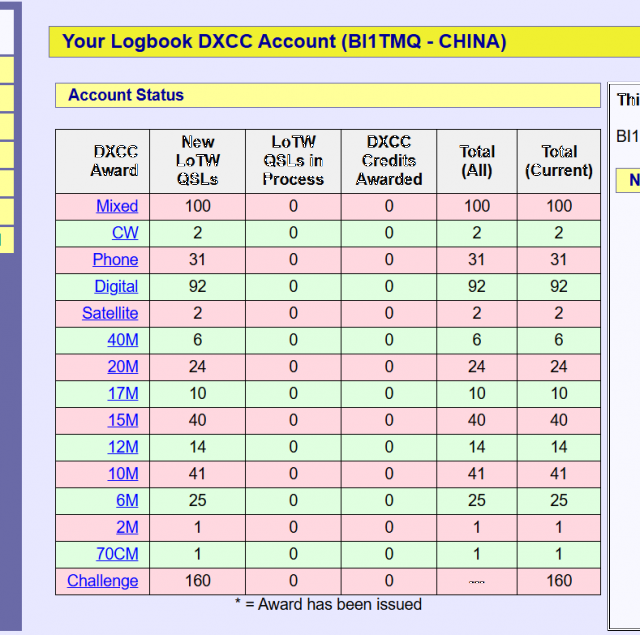
Task: Open the Satellite award link
Action: (x=110, y=314)
